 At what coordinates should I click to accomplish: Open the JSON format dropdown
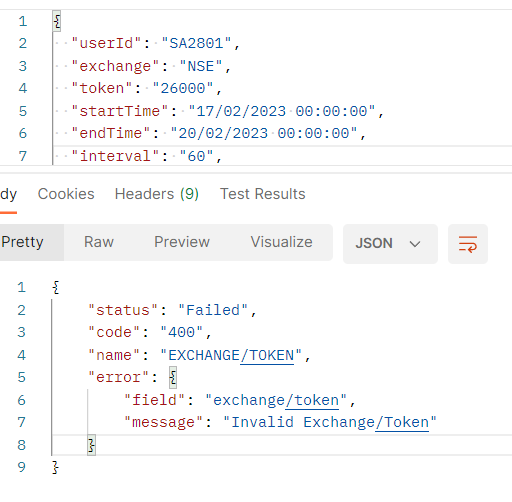390,244
